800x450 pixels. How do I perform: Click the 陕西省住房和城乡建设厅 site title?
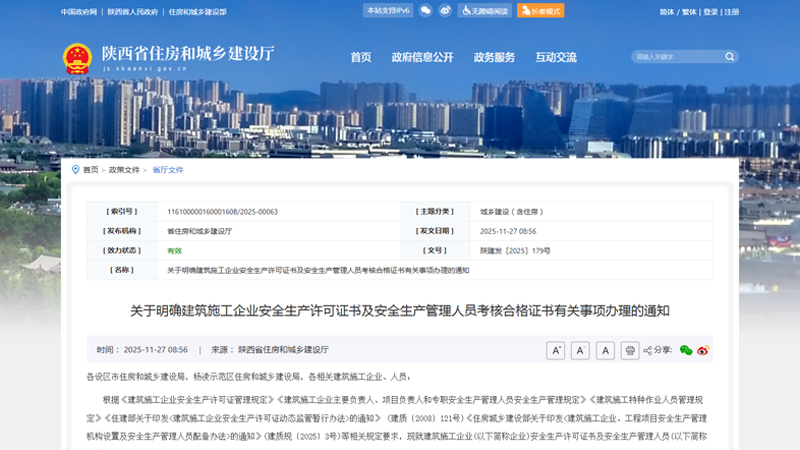(x=188, y=53)
